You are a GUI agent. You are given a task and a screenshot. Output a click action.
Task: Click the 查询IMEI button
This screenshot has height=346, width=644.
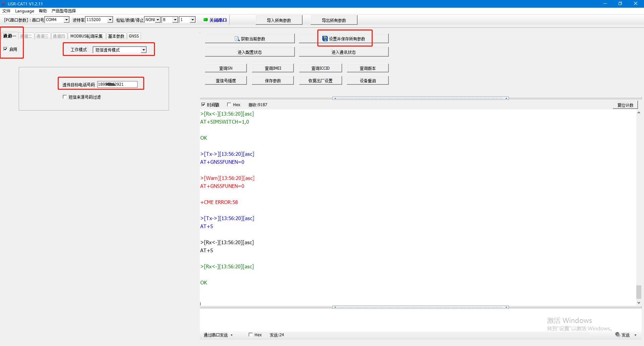tap(273, 68)
